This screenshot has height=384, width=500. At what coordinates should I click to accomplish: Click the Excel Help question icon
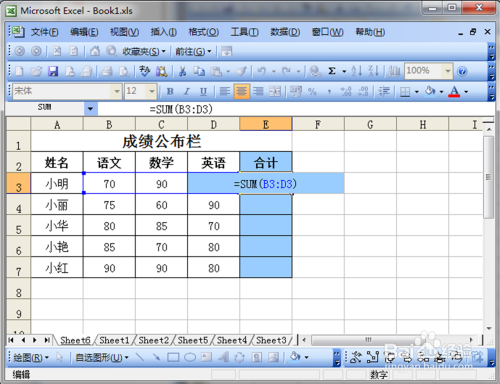click(462, 71)
